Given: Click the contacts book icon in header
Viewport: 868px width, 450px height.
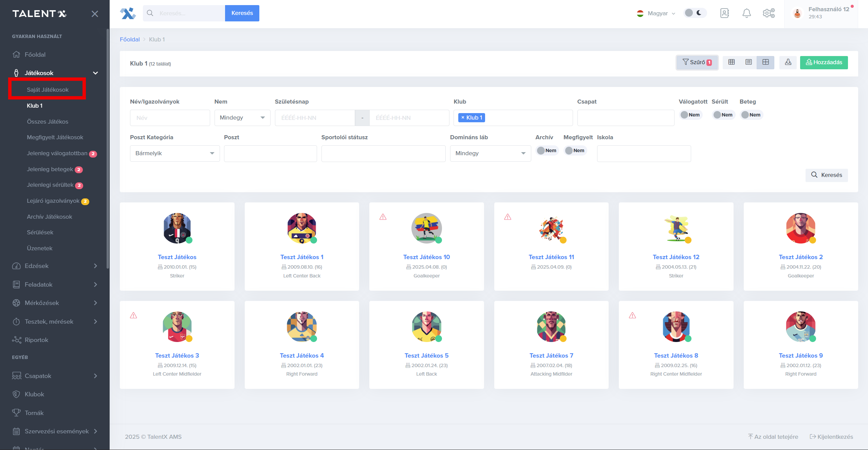Looking at the screenshot, I should tap(724, 13).
